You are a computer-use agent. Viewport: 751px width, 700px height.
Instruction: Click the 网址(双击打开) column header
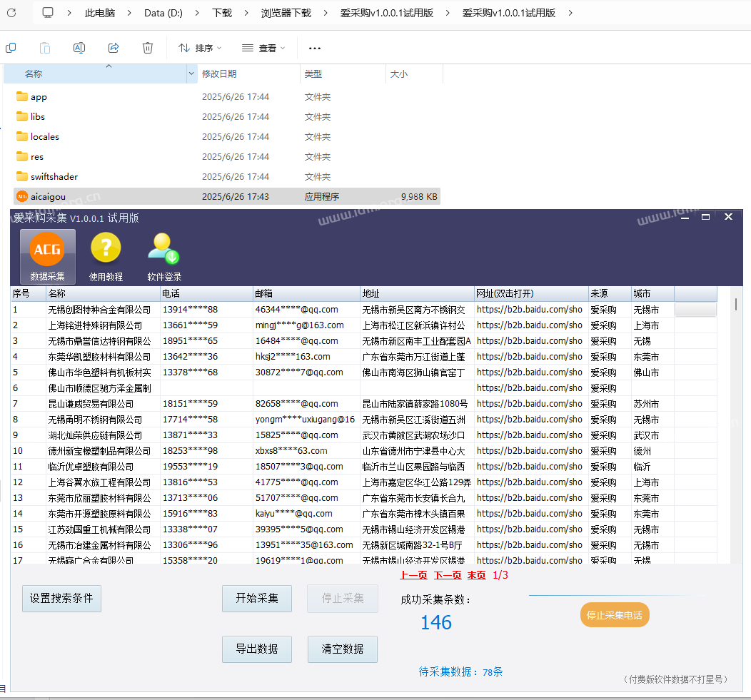(x=531, y=293)
